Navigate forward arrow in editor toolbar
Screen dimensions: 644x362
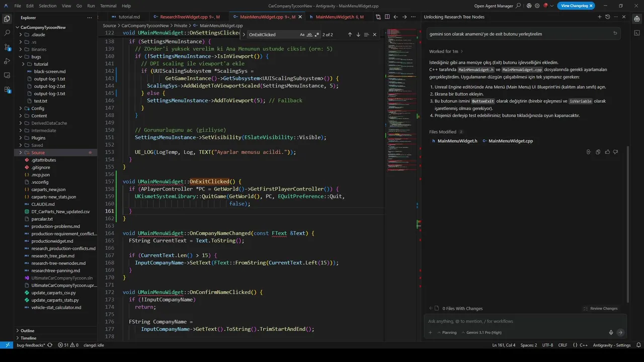tap(405, 17)
